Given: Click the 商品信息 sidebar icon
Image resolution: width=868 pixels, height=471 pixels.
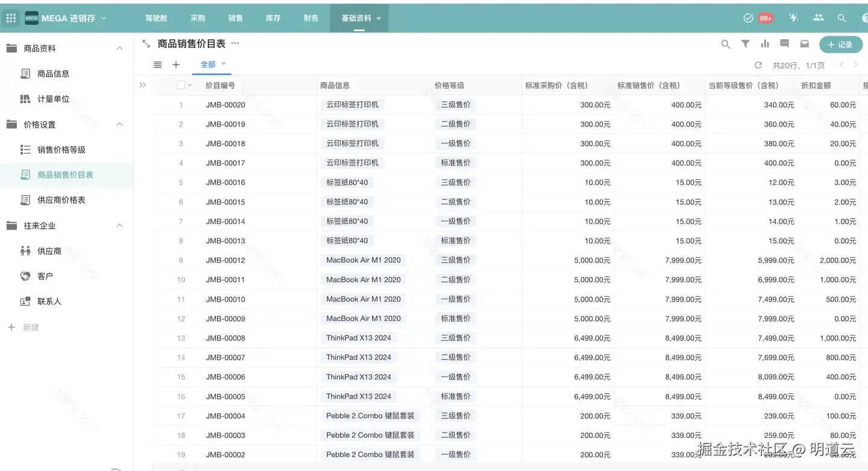Looking at the screenshot, I should point(25,73).
